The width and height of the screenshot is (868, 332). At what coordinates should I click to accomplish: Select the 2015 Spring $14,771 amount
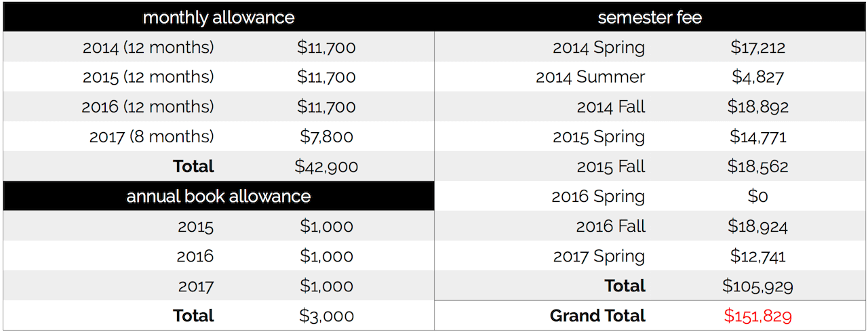click(x=757, y=137)
